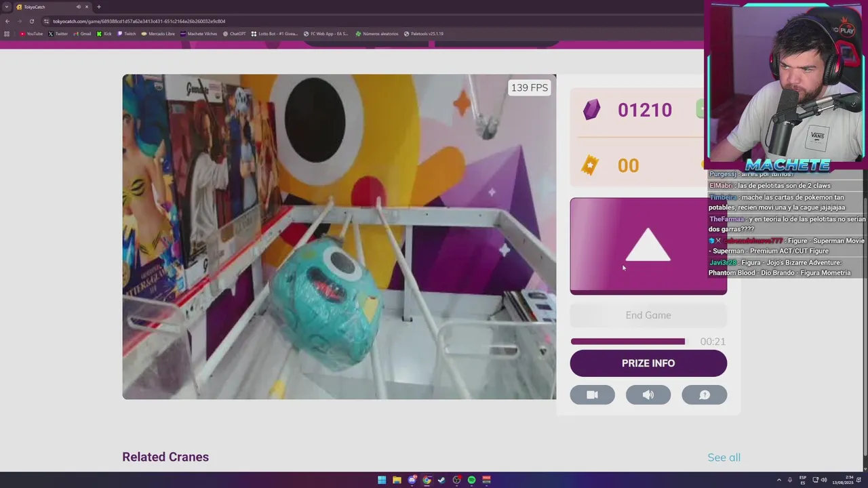868x488 pixels.
Task: Open Chrome from the taskbar
Action: 427,480
